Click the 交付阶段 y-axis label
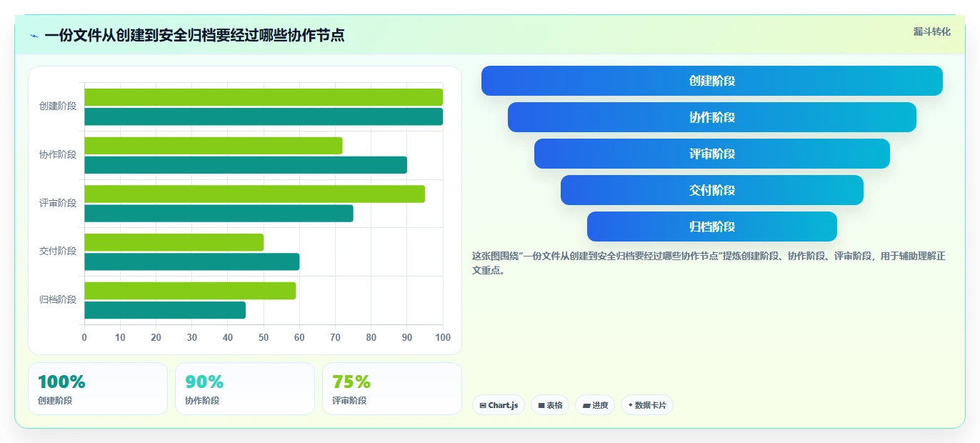 pyautogui.click(x=58, y=252)
